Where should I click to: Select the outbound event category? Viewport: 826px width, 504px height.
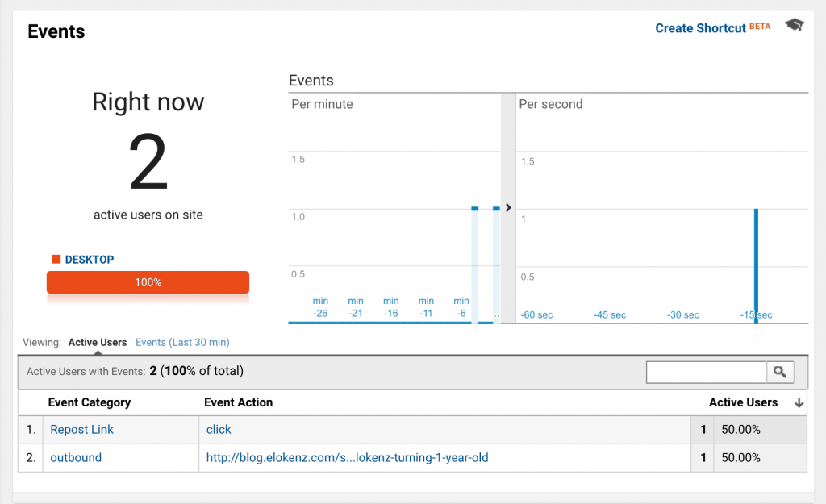76,457
